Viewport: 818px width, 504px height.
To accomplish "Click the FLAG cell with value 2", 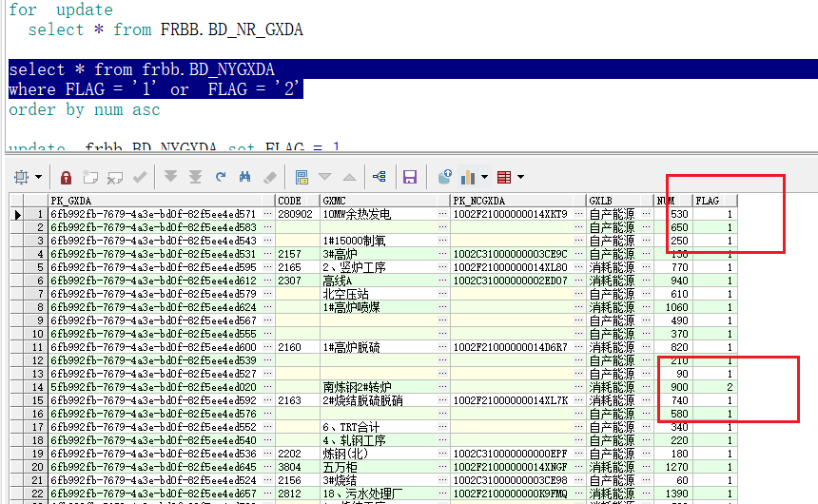I will click(714, 387).
